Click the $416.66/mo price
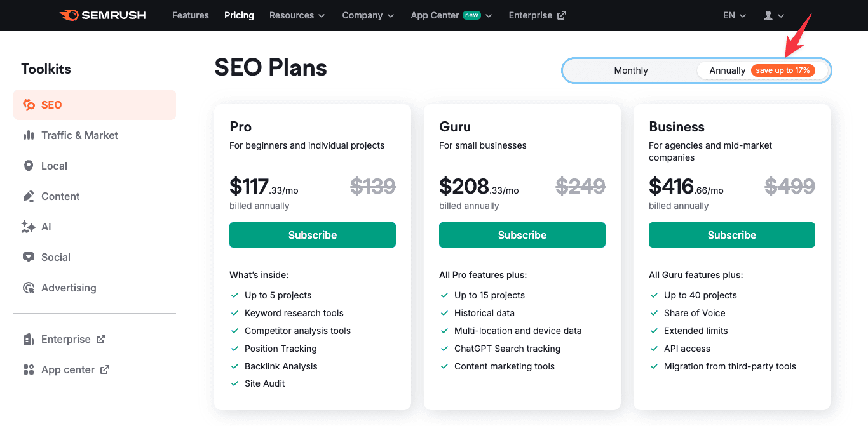Screen dimensions: 868x426 coord(686,187)
